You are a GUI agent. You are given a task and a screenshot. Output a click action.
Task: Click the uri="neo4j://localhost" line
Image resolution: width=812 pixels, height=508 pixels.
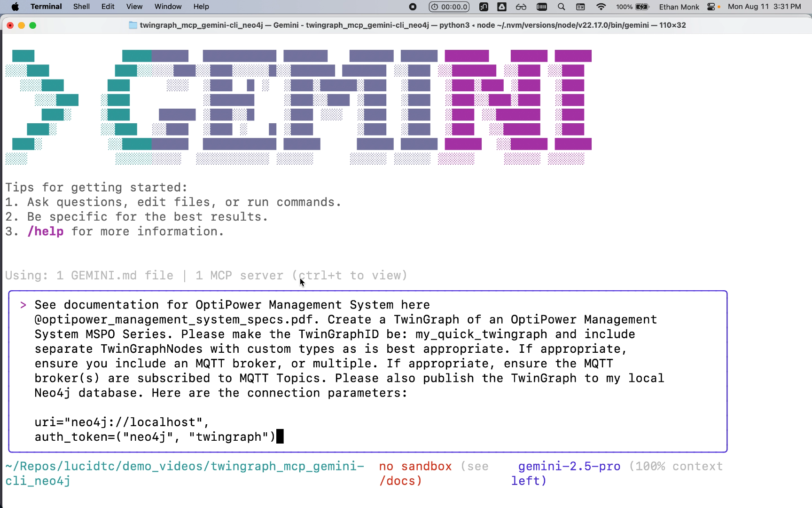[x=122, y=422]
